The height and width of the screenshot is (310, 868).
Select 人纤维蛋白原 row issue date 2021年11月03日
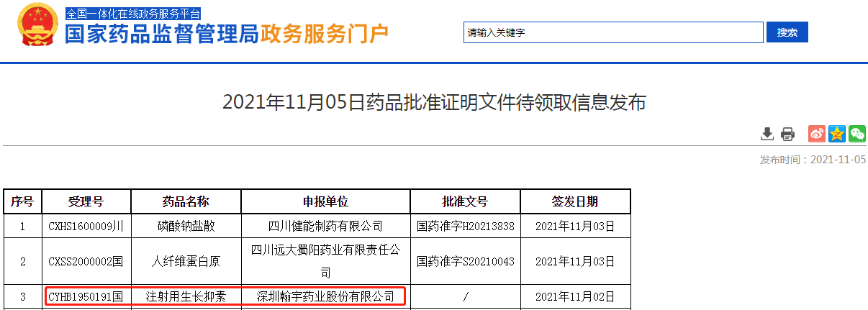[575, 261]
